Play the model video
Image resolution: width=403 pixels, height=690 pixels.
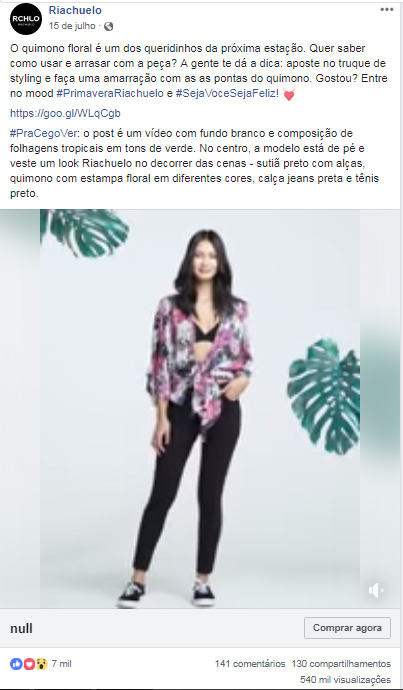coord(200,409)
